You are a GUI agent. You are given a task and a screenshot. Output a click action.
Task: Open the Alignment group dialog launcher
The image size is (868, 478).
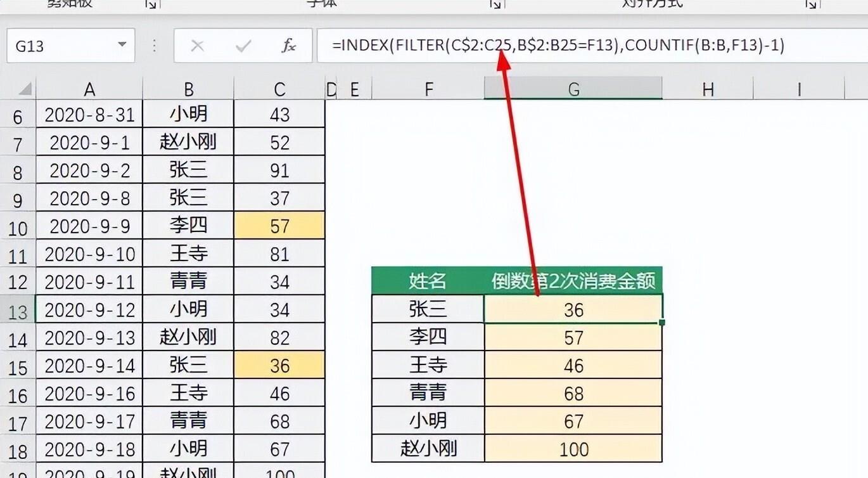[810, 4]
